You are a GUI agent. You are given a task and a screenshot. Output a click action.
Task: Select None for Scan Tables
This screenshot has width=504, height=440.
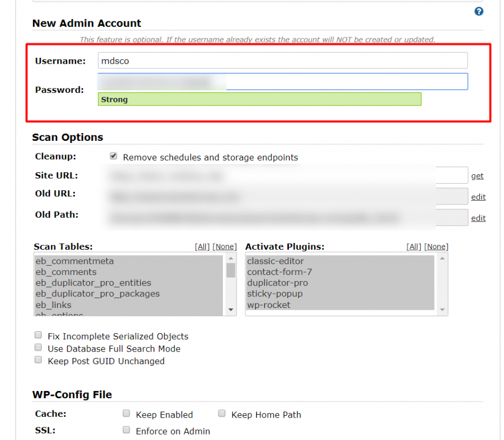pyautogui.click(x=224, y=246)
